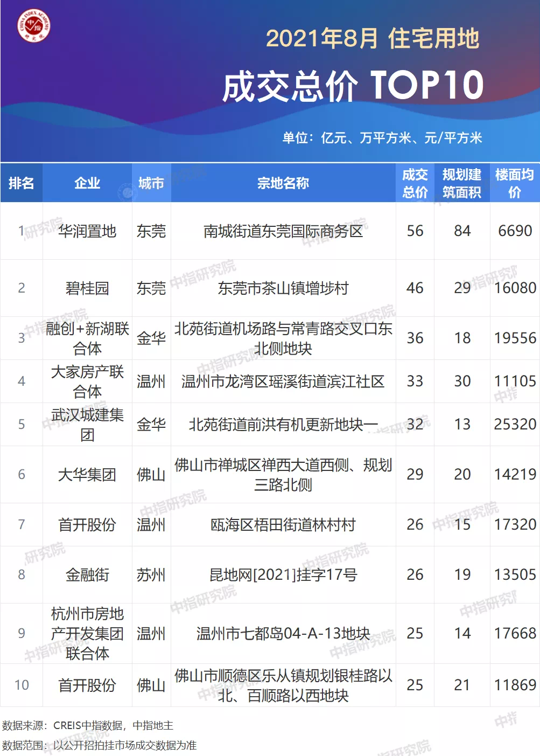Screen dimensions: 540x756
Task: Click total price 29 for 大华集团
Action: [x=415, y=475]
